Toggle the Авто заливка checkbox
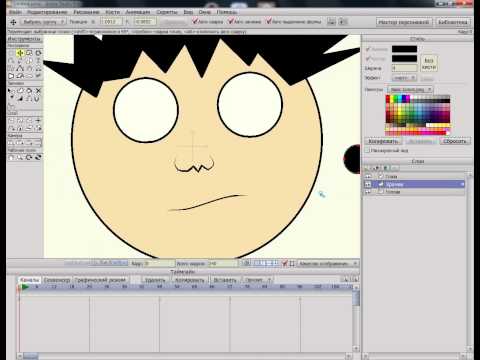This screenshot has height=360, width=480. 231,22
